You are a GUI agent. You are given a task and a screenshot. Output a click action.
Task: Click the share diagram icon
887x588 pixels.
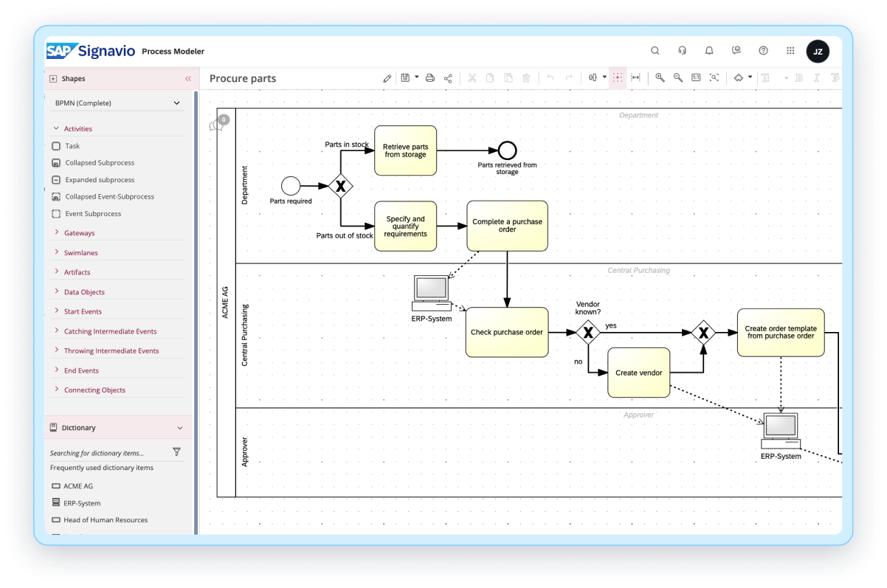click(448, 78)
